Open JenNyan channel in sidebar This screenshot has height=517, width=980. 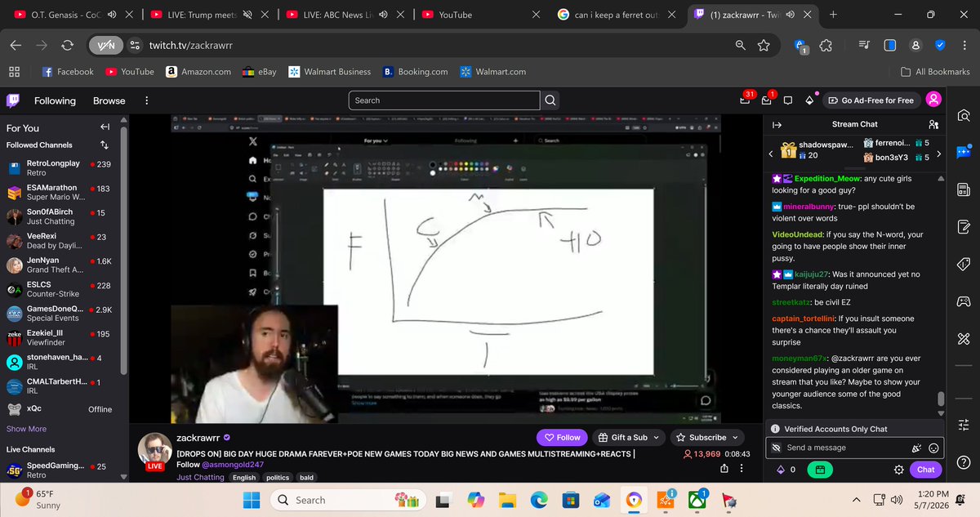(59, 264)
